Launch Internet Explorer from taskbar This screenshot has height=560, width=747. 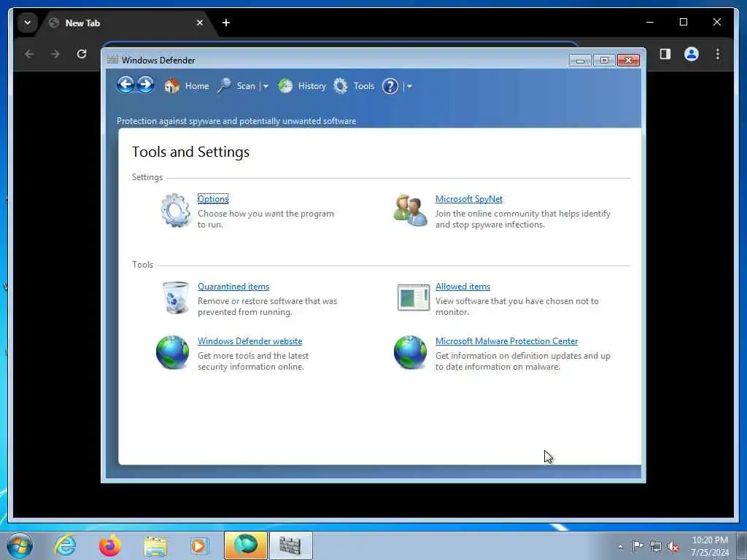(65, 545)
